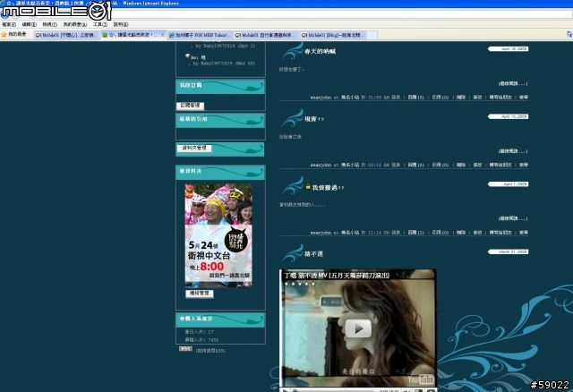This screenshot has width=573, height=392.
Task: Close the active green-icon browser tab
Action: point(163,35)
